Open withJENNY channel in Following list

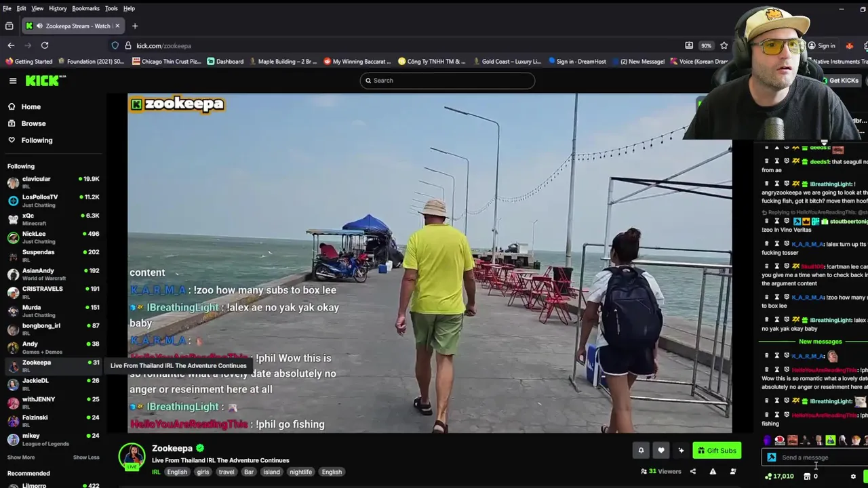[53, 402]
